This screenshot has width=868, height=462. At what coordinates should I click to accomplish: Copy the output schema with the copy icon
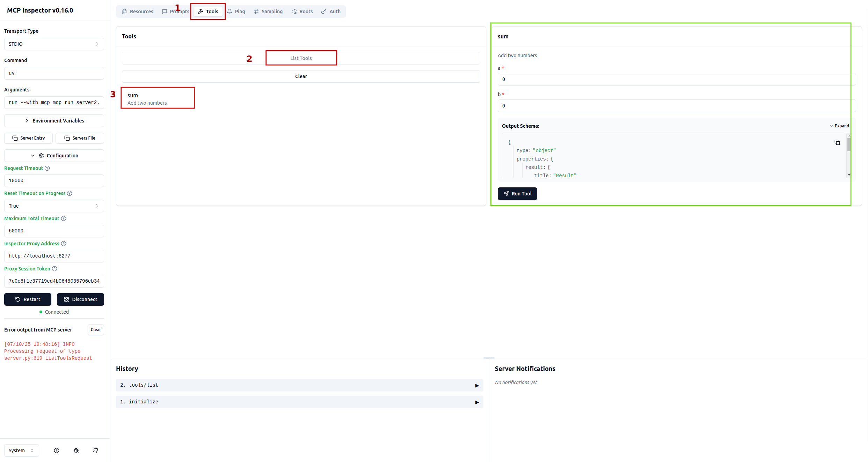tap(837, 142)
